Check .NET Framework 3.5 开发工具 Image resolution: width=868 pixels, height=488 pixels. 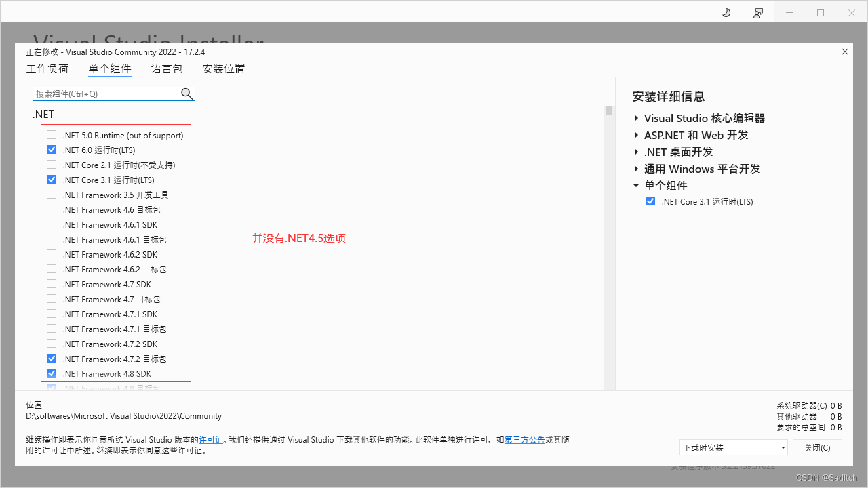tap(52, 195)
